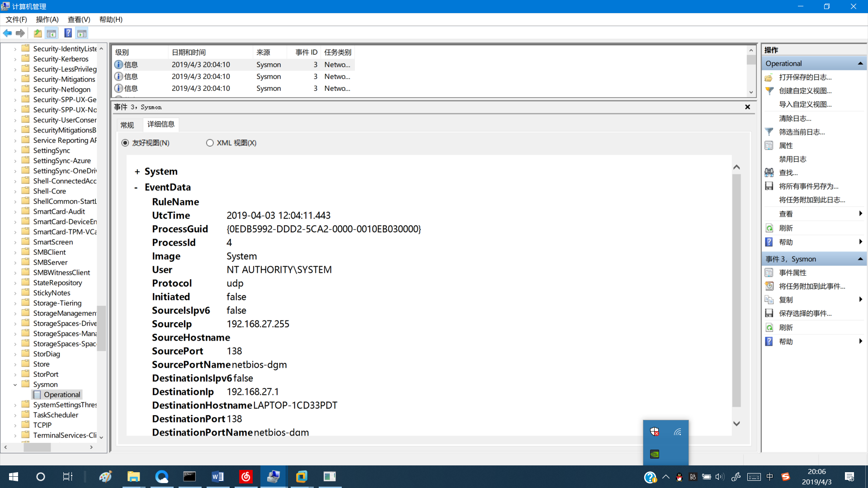Viewport: 868px width, 488px height.
Task: Toggle the action pane toolbar icon
Action: (x=82, y=33)
